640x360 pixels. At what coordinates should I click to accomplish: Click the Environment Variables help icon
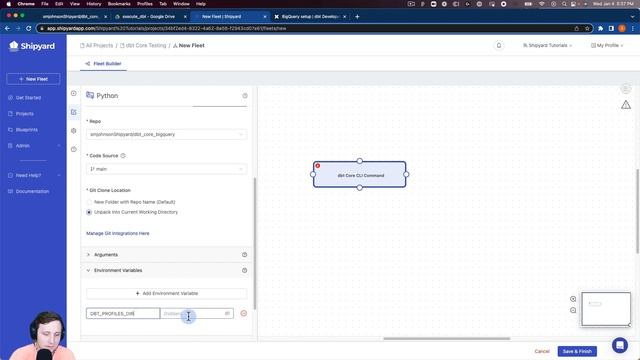point(244,270)
